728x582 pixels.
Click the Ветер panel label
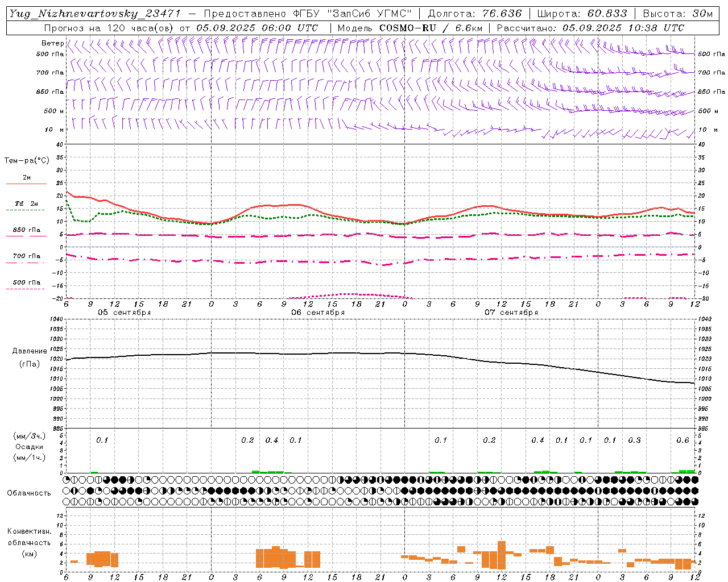pos(53,43)
